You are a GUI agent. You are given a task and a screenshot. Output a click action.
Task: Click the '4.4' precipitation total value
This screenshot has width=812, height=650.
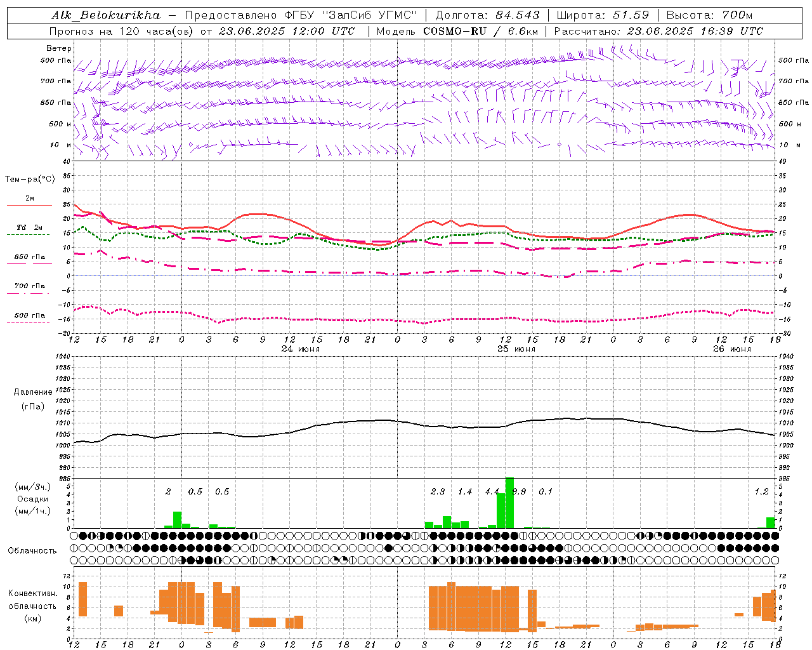(492, 492)
